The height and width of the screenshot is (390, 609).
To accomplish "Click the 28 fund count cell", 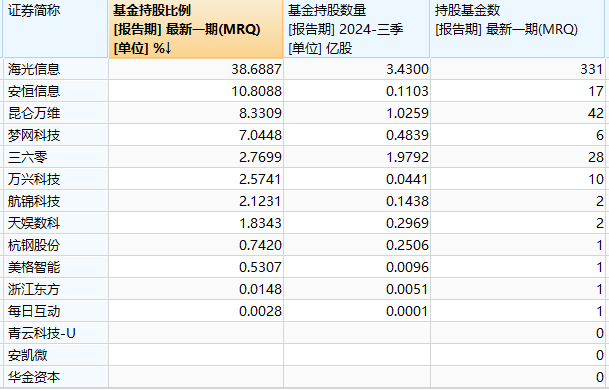I will coord(518,157).
